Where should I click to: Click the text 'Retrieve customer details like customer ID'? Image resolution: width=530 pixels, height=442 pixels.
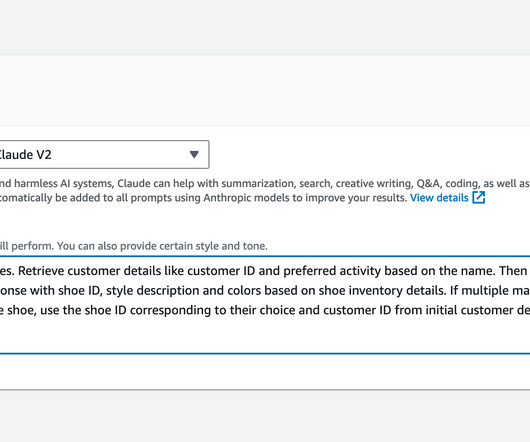click(x=136, y=271)
